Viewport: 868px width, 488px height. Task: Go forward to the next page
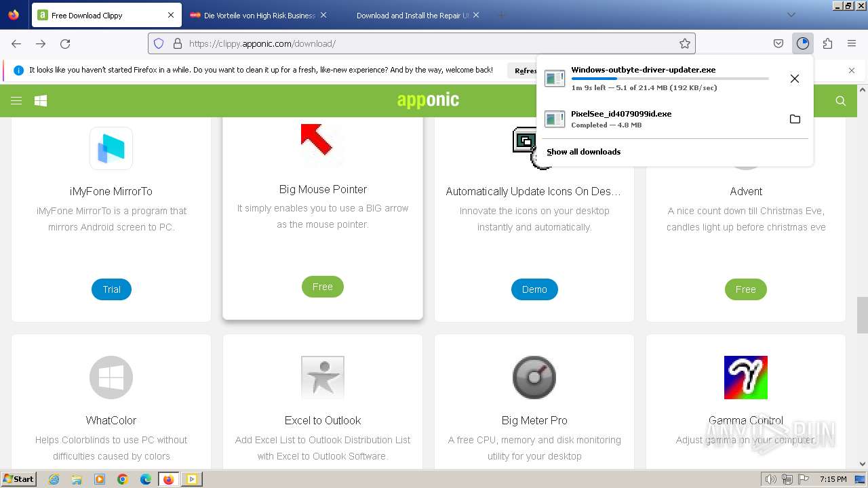pos(41,43)
